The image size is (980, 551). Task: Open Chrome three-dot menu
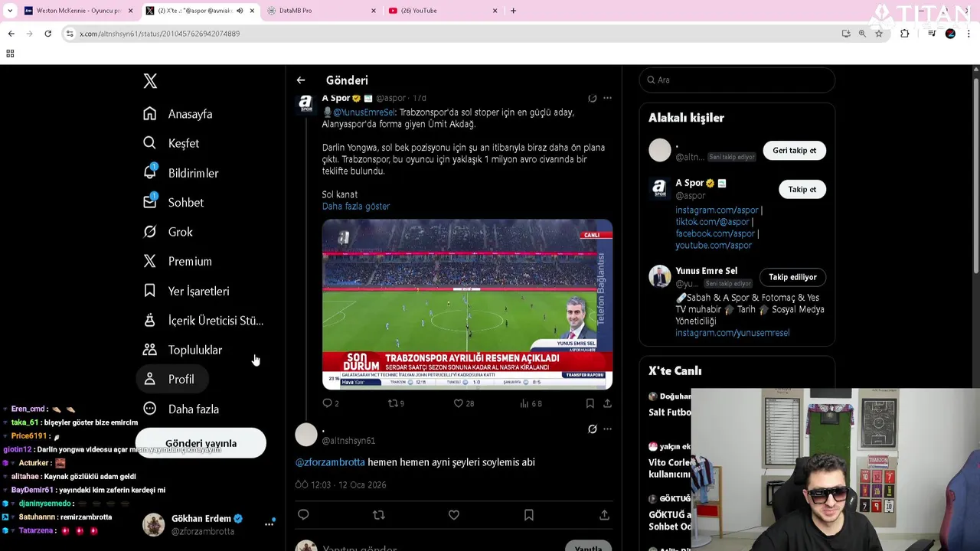click(969, 34)
